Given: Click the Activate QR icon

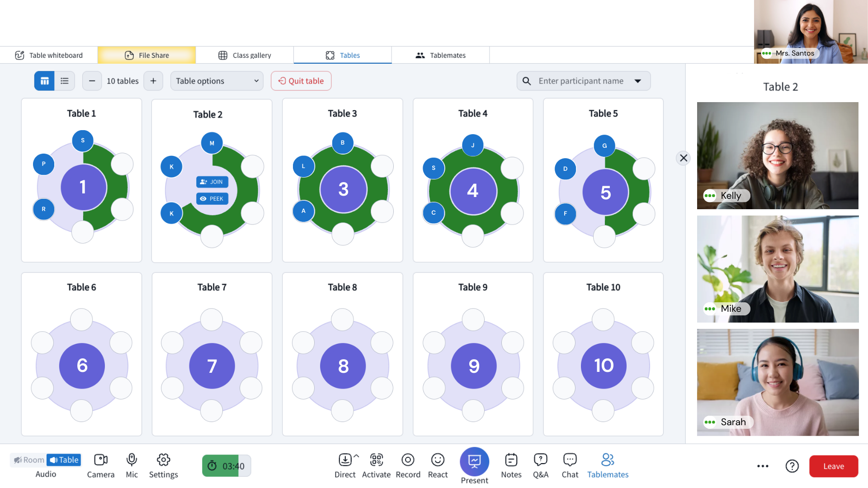Looking at the screenshot, I should click(x=376, y=460).
